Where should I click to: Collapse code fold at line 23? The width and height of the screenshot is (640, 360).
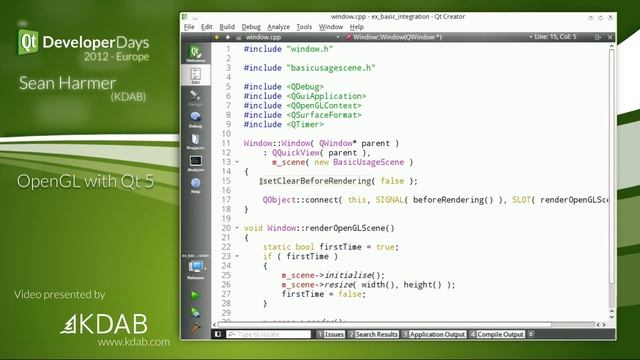[237, 256]
